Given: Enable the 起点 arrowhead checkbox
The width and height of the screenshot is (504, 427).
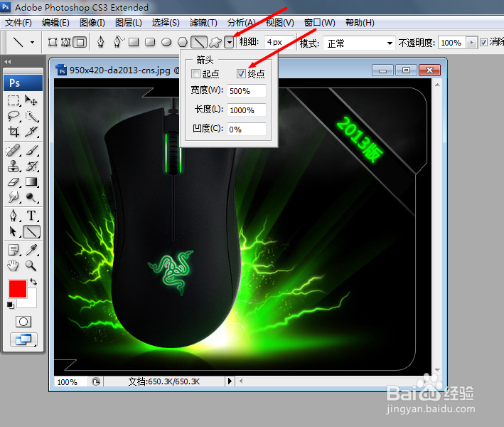Looking at the screenshot, I should [195, 74].
